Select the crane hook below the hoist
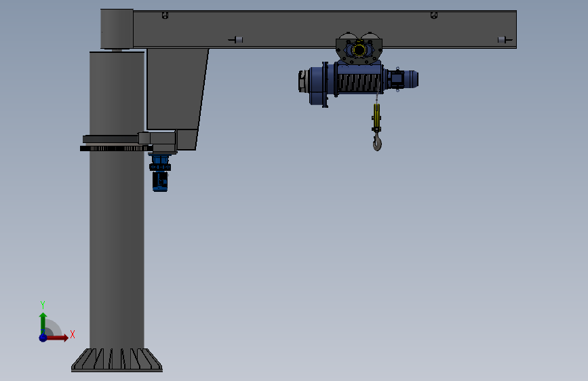Image resolution: width=588 pixels, height=381 pixels. 377,142
